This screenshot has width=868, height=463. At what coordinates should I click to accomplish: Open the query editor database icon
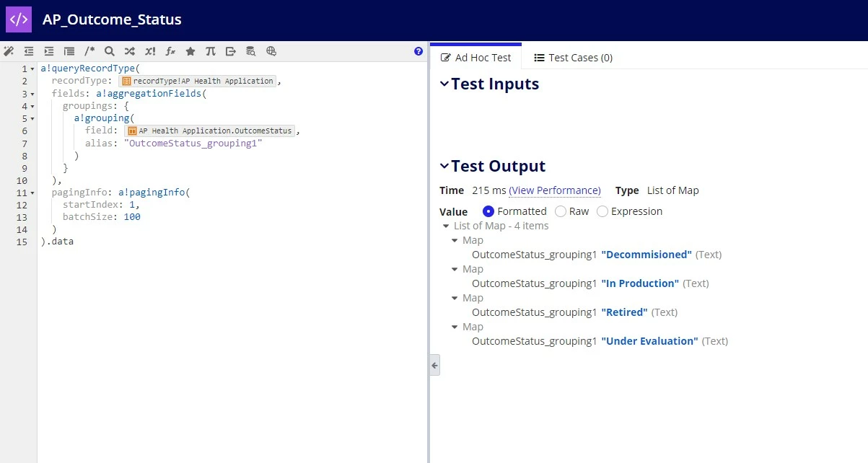coord(251,51)
